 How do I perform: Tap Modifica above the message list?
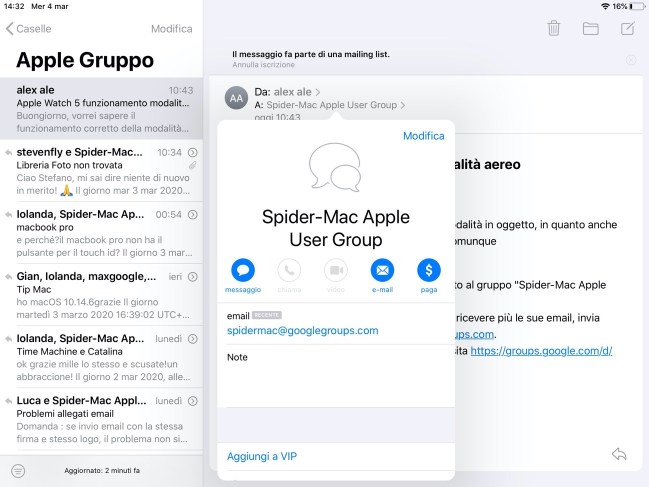[x=171, y=29]
